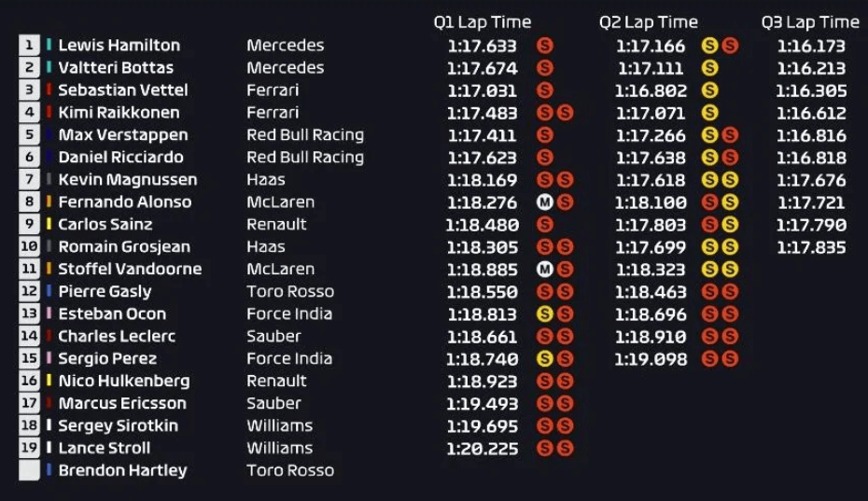Click driver name Charles Leclerc

117,336
